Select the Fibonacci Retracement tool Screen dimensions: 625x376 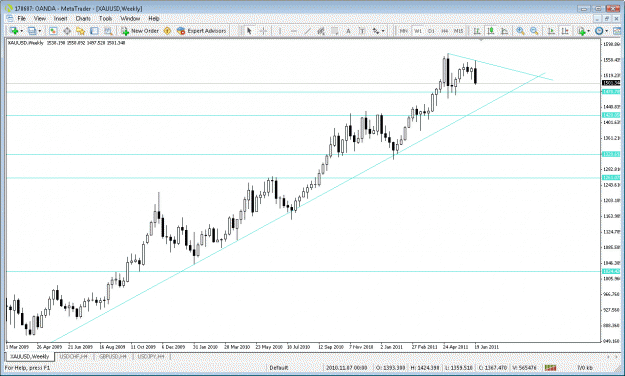tap(335, 31)
